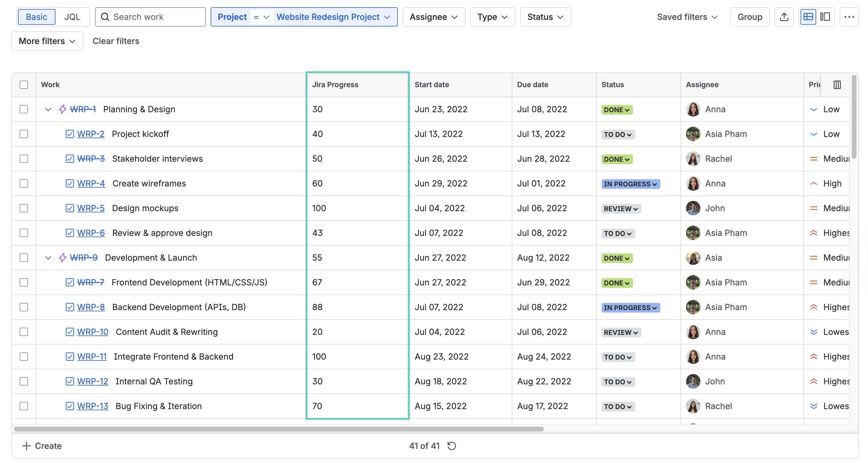This screenshot has width=868, height=464.
Task: Click the Search work input field
Action: 150,17
